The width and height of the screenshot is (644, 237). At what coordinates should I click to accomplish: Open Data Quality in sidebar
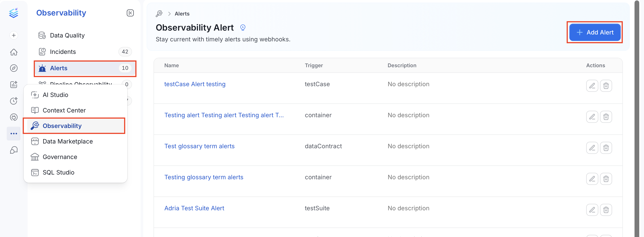coord(85,35)
